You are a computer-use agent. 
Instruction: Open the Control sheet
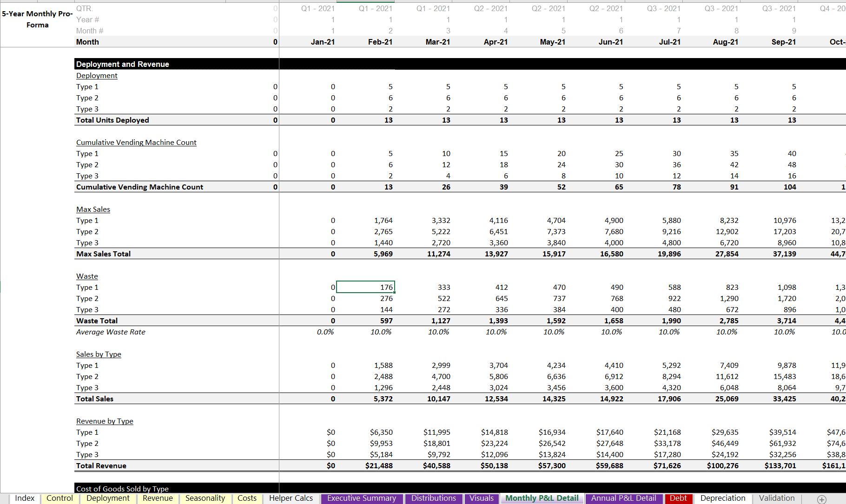click(59, 498)
